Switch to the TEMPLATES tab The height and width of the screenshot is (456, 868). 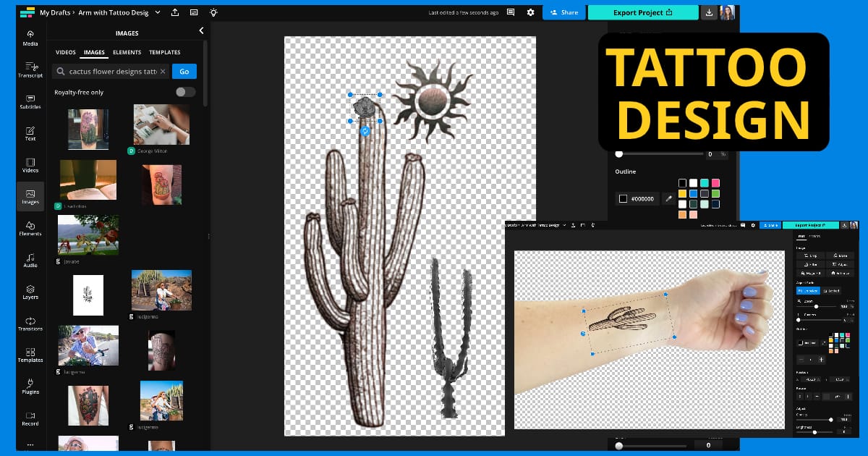[x=165, y=52]
